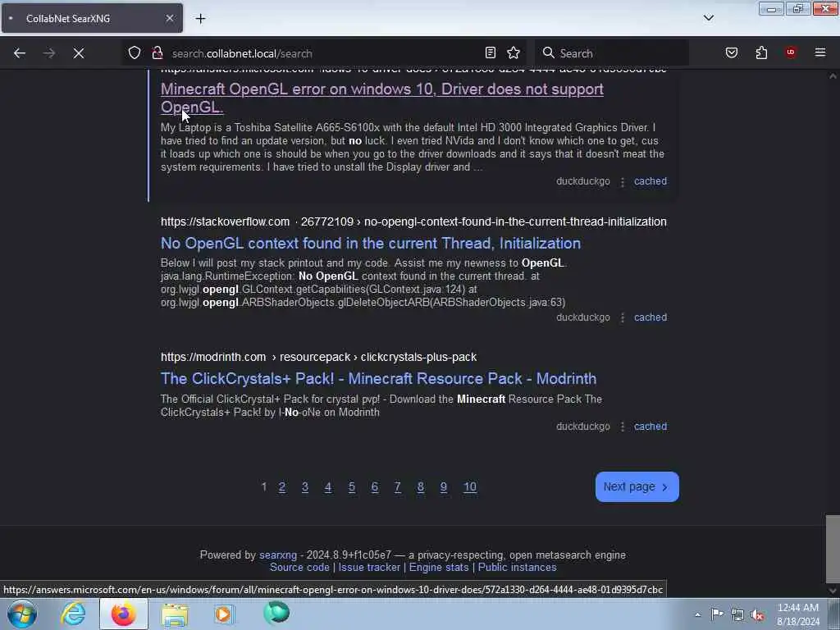Go back with the browser back arrow
Image resolution: width=840 pixels, height=630 pixels.
[x=20, y=53]
